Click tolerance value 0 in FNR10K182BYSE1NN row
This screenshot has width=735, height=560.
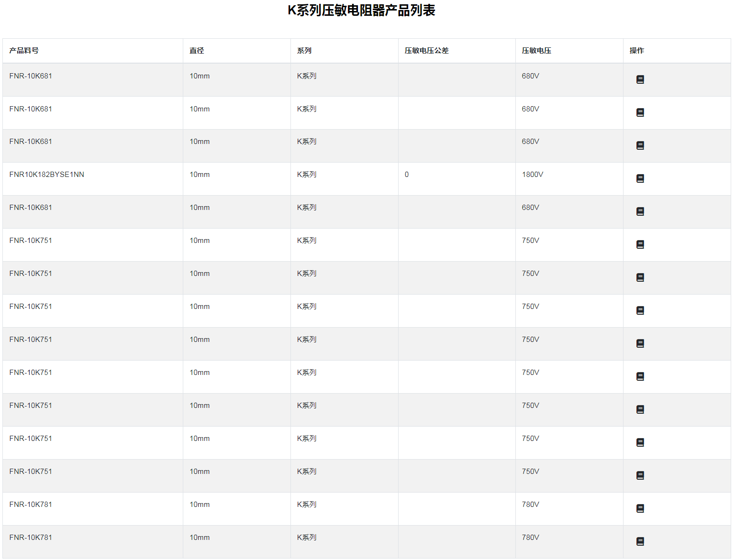pos(407,175)
